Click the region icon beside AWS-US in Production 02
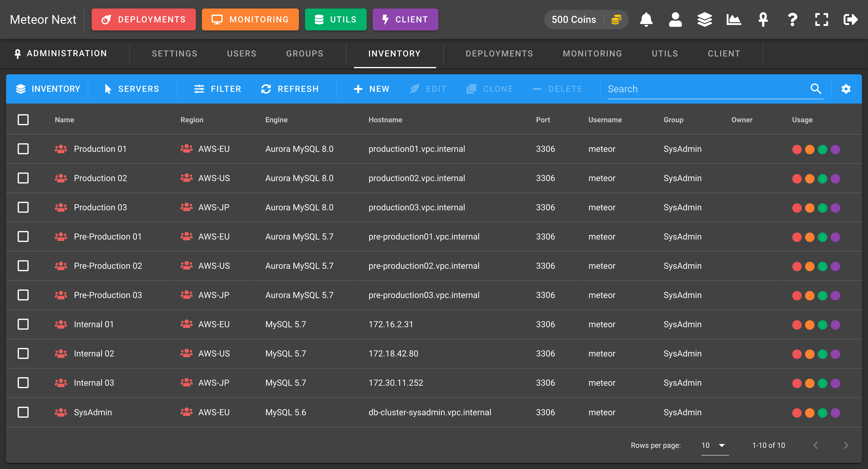This screenshot has height=469, width=868. click(186, 178)
